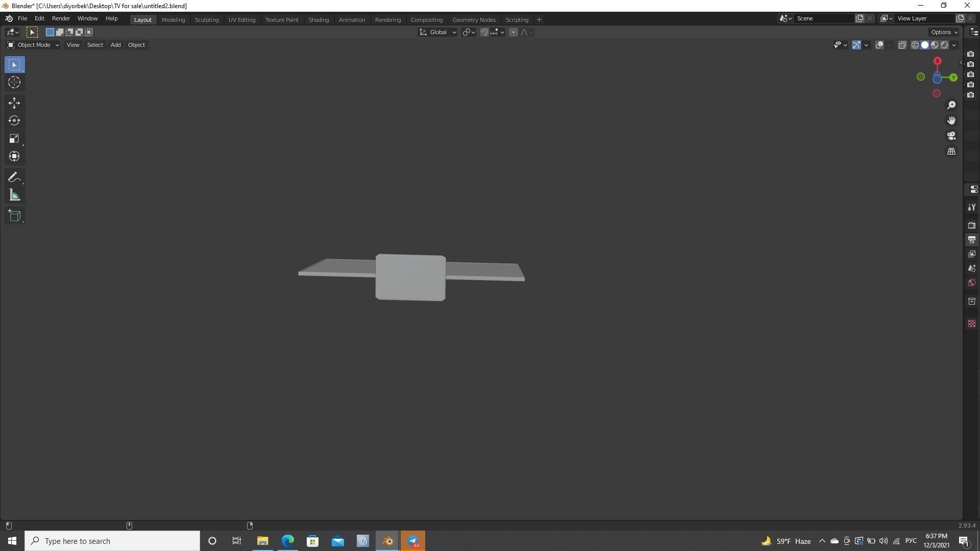
Task: Open the viewport shading options arrow
Action: 954,45
